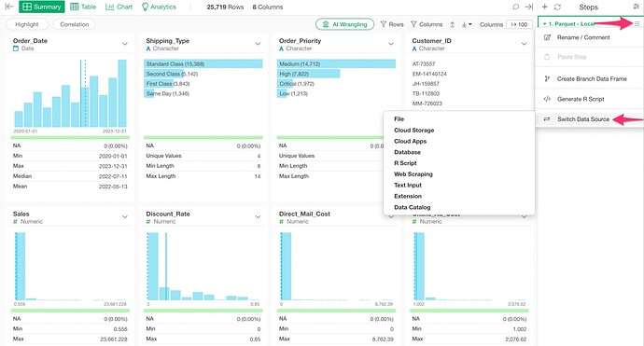This screenshot has height=346, width=644.
Task: Click customer ID AT-73557
Action: click(x=424, y=64)
